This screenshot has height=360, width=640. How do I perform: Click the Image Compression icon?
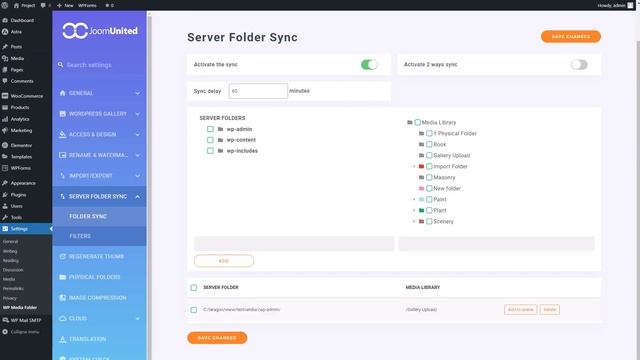62,298
